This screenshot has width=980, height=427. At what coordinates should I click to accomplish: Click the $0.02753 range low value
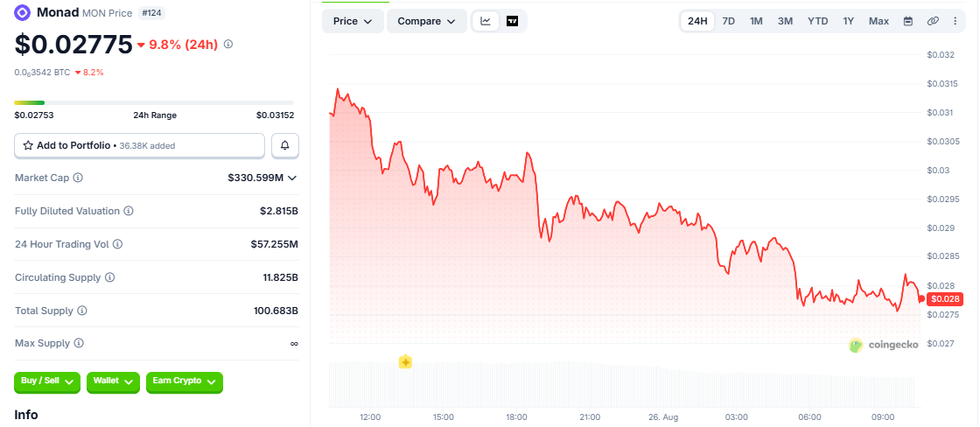click(x=34, y=115)
